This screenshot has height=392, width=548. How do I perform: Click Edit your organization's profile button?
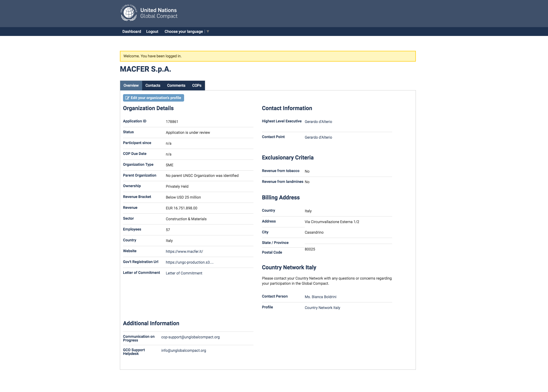[x=154, y=98]
